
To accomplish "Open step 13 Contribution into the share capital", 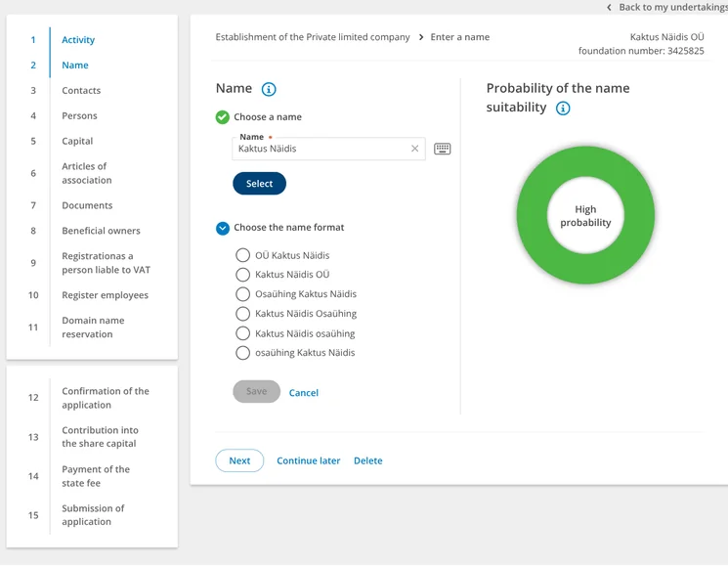I will [100, 437].
